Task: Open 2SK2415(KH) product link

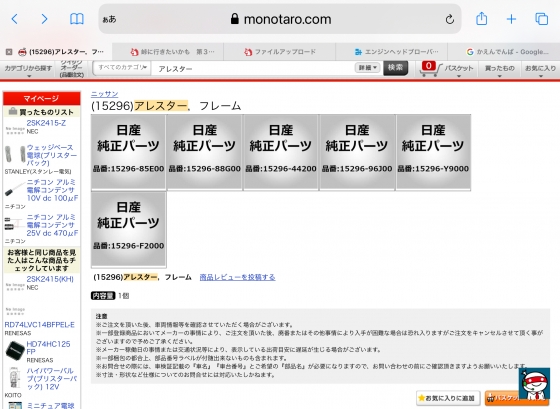Action: point(50,279)
